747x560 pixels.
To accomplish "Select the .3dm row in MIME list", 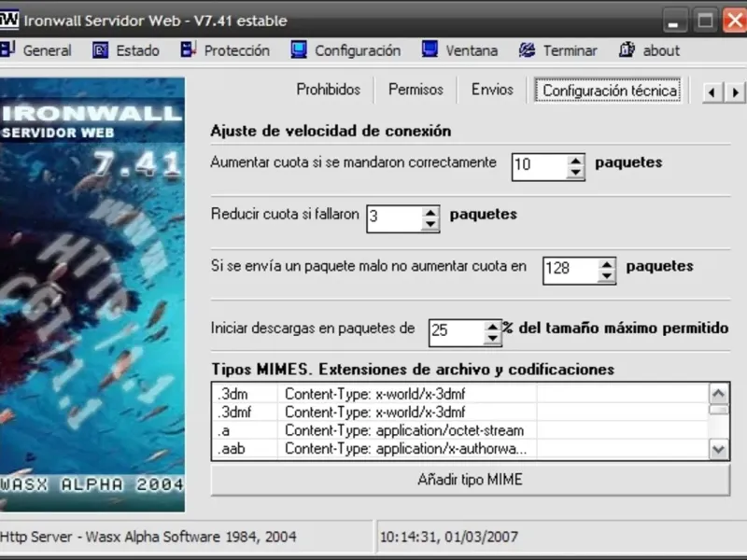I will pyautogui.click(x=460, y=394).
